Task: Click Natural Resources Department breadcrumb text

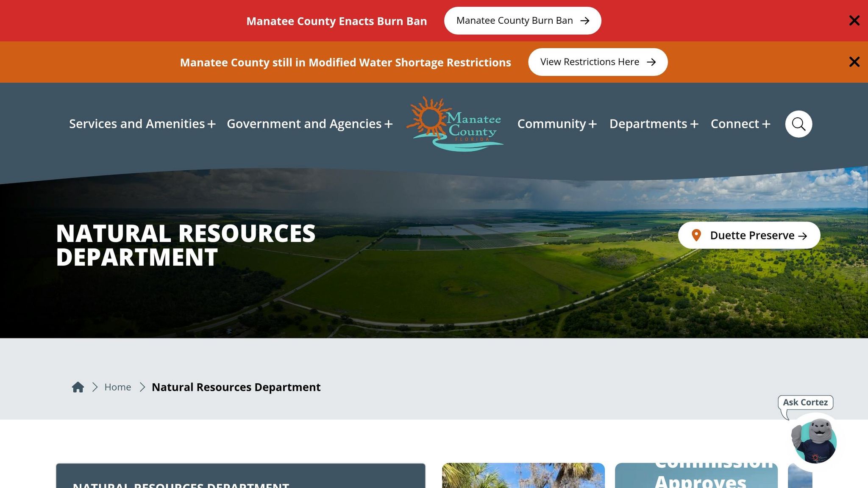Action: [x=236, y=387]
